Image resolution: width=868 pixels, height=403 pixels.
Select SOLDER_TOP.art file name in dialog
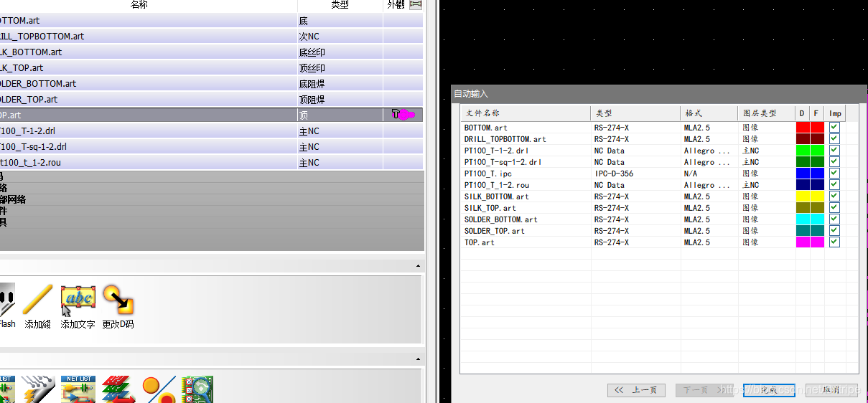click(494, 231)
